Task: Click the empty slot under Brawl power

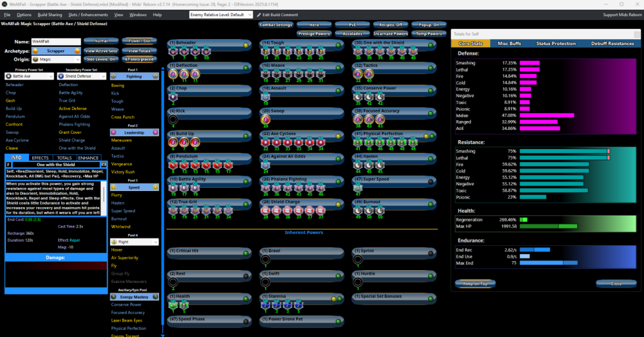Action: (x=265, y=259)
